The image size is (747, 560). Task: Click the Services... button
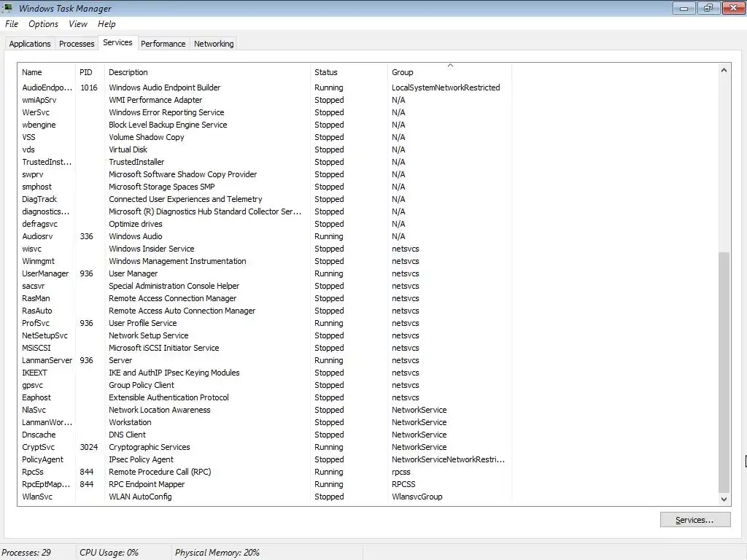point(694,519)
